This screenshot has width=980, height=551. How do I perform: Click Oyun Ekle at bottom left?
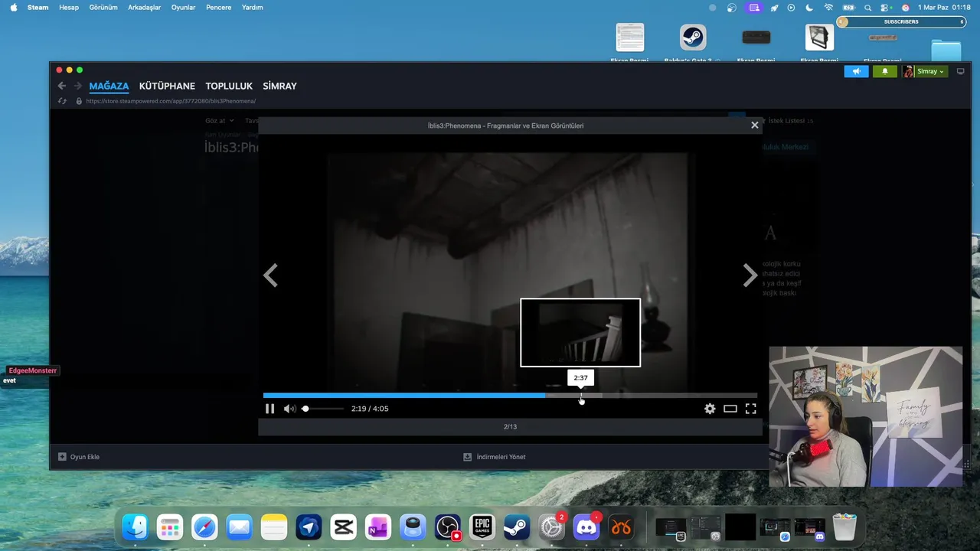pos(79,457)
